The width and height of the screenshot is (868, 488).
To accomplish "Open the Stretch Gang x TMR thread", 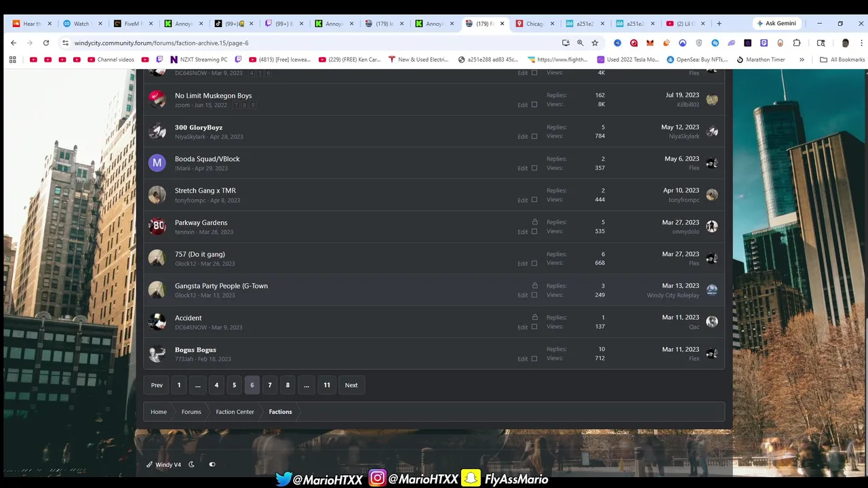I will pos(205,190).
